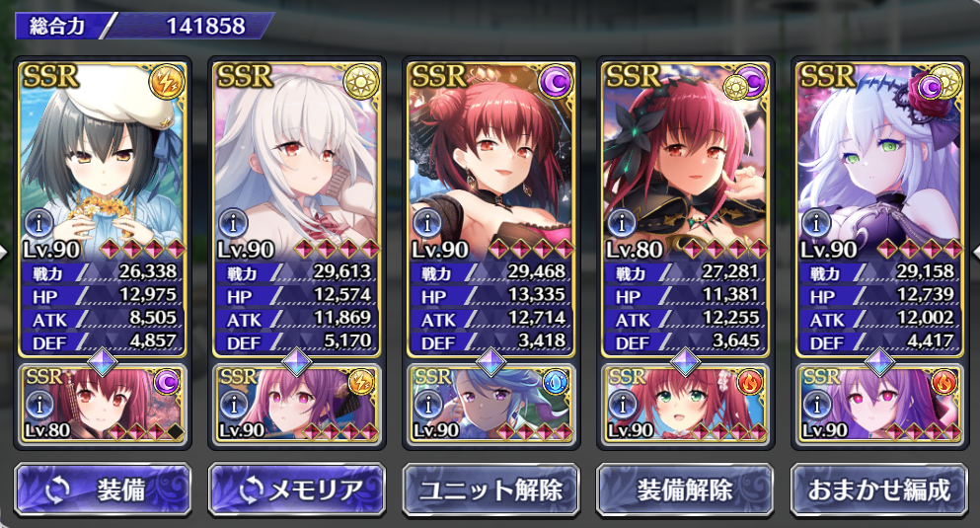This screenshot has height=528, width=980.
Task: Switch to メモリア mode
Action: pos(297,490)
